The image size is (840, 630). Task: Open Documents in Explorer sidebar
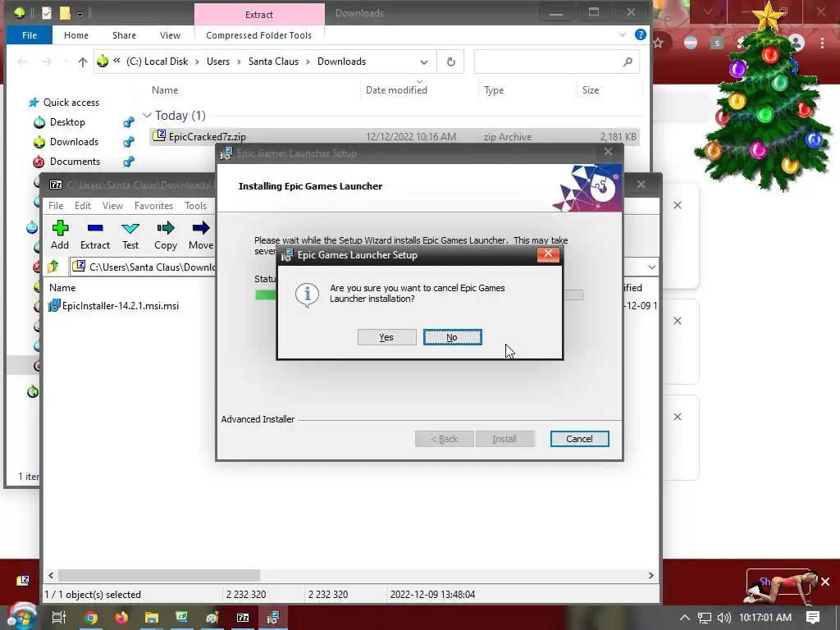tap(75, 162)
